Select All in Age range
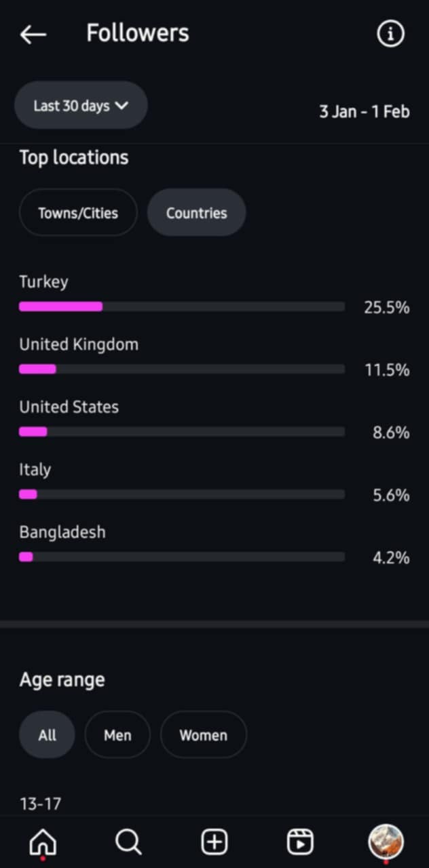The width and height of the screenshot is (429, 868). click(47, 735)
